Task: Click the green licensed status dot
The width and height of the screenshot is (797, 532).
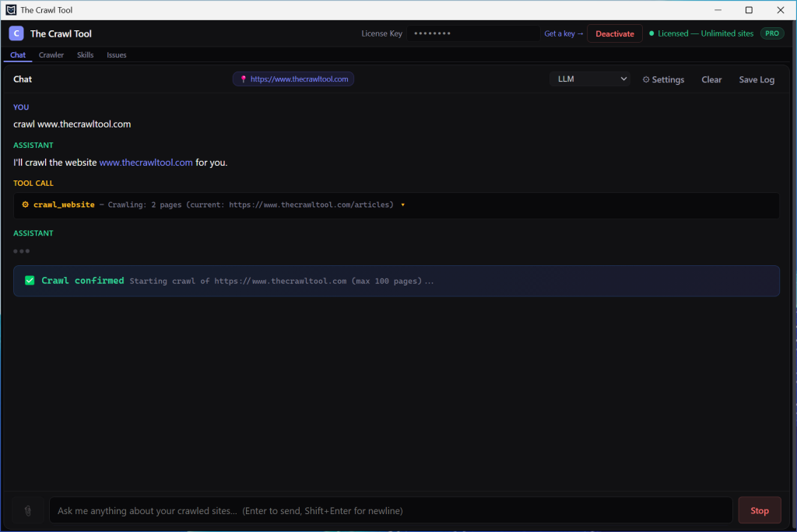Action: click(x=651, y=33)
